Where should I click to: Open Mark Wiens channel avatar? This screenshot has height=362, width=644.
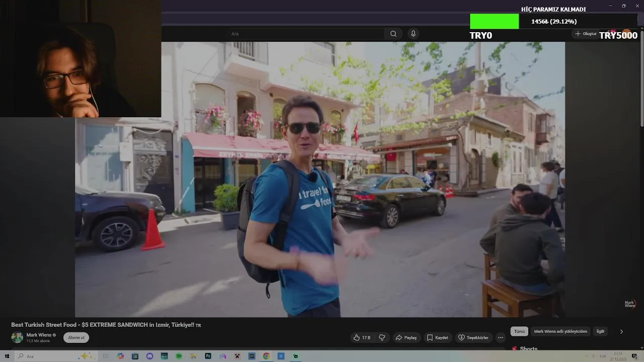click(17, 337)
